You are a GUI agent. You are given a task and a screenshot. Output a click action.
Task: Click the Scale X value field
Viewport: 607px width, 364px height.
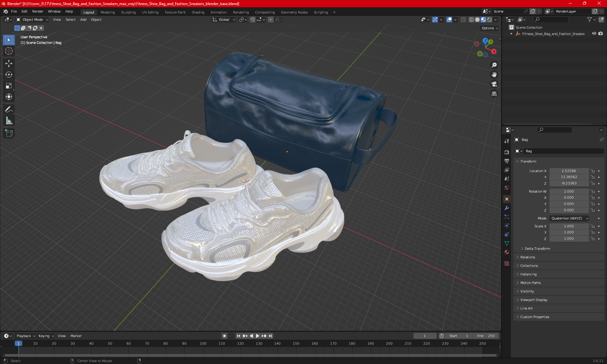pos(568,226)
